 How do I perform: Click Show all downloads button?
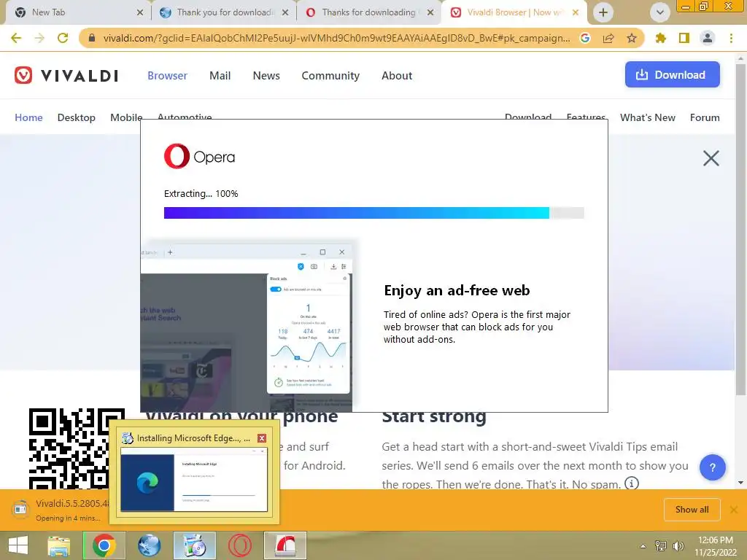tap(692, 510)
